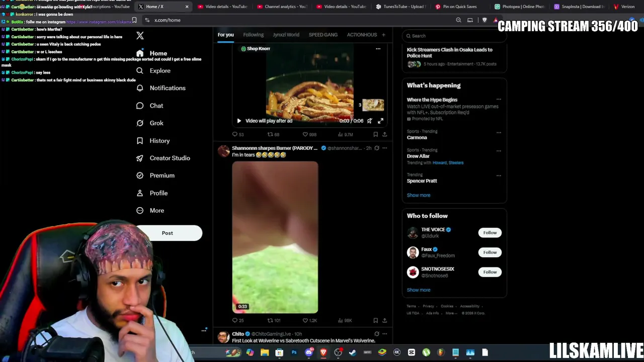The image size is (644, 362).
Task: Click the Post button
Action: 168,233
